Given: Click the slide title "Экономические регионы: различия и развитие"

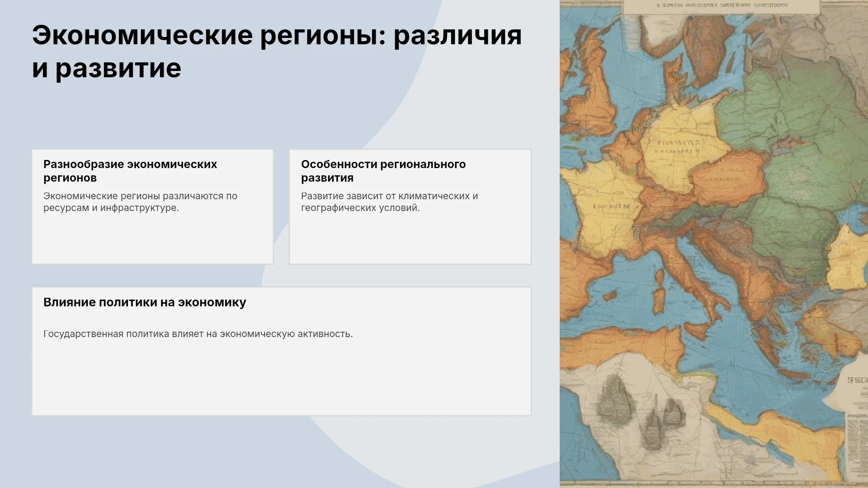Looking at the screenshot, I should [x=277, y=51].
